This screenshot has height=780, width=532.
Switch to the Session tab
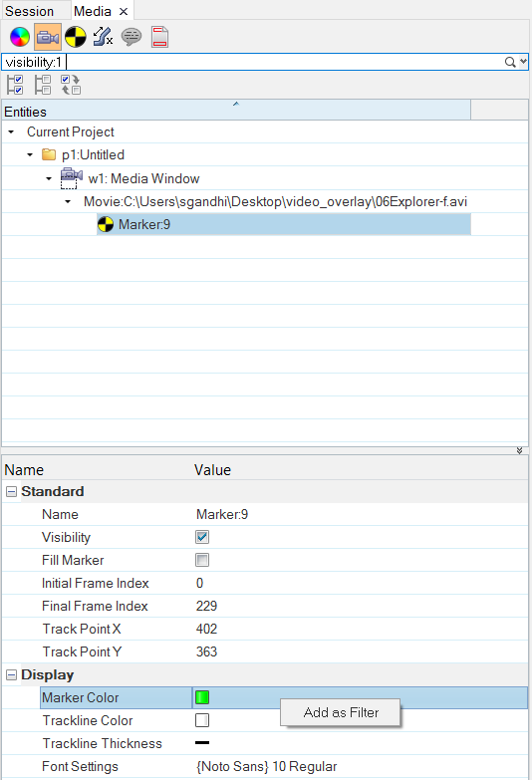click(29, 11)
